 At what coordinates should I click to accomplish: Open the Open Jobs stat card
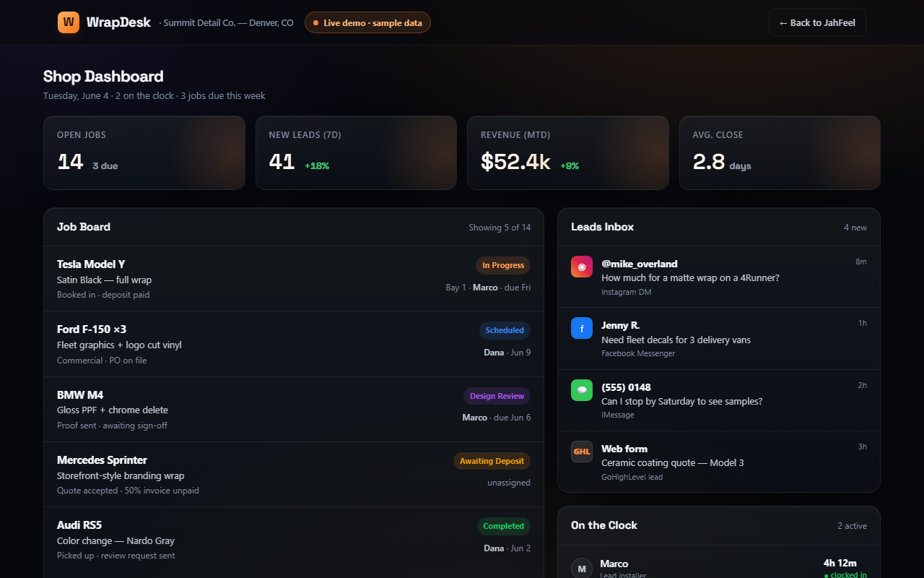point(144,153)
